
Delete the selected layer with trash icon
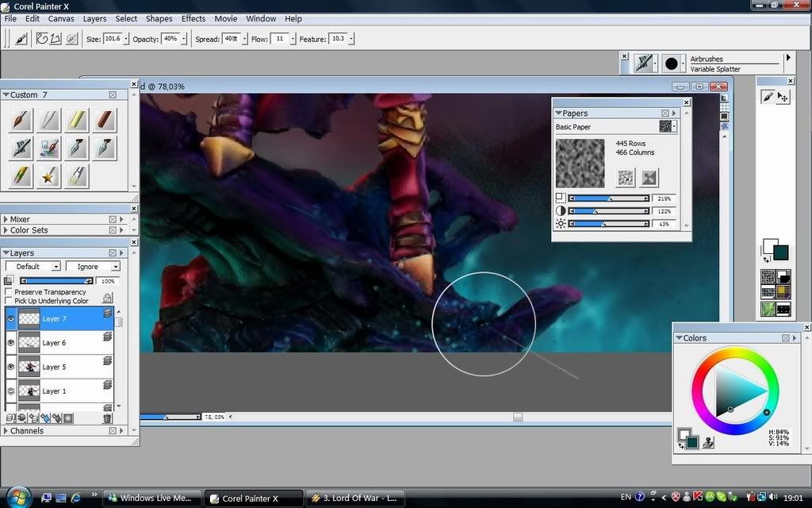tap(107, 418)
